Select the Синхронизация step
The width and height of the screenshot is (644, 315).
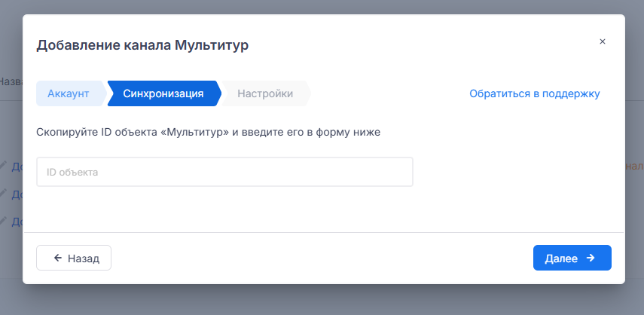[163, 94]
